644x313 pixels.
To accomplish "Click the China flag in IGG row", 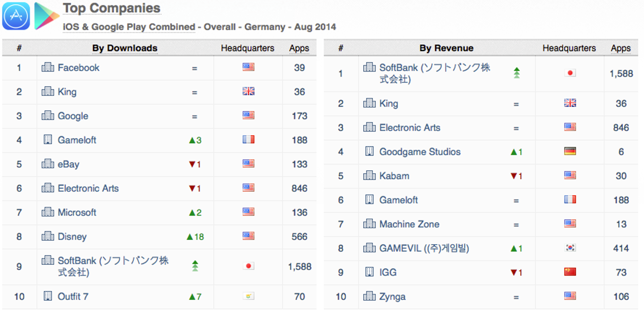I will coord(570,272).
